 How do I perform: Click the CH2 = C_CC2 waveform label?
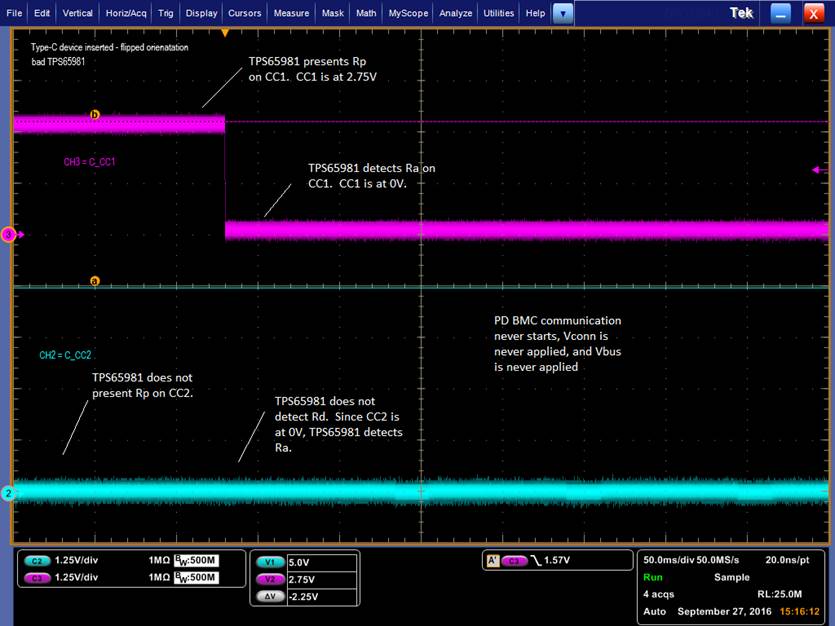point(65,355)
